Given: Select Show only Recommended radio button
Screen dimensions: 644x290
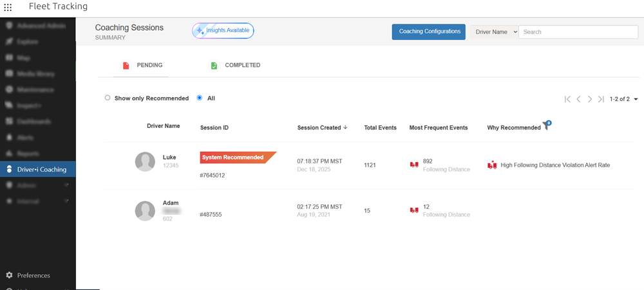Looking at the screenshot, I should click(x=108, y=98).
